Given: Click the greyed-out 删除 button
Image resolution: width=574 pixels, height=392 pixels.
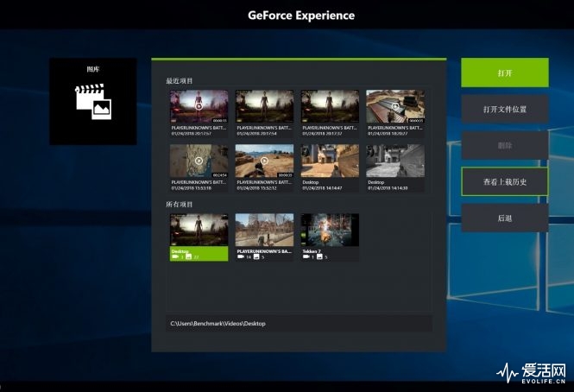Looking at the screenshot, I should tap(505, 145).
